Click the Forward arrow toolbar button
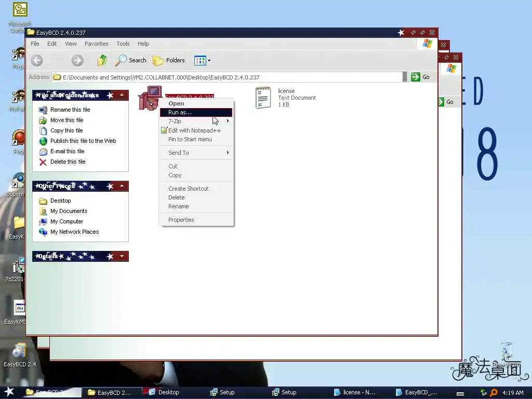Screen dimensions: 532x399 77,60
